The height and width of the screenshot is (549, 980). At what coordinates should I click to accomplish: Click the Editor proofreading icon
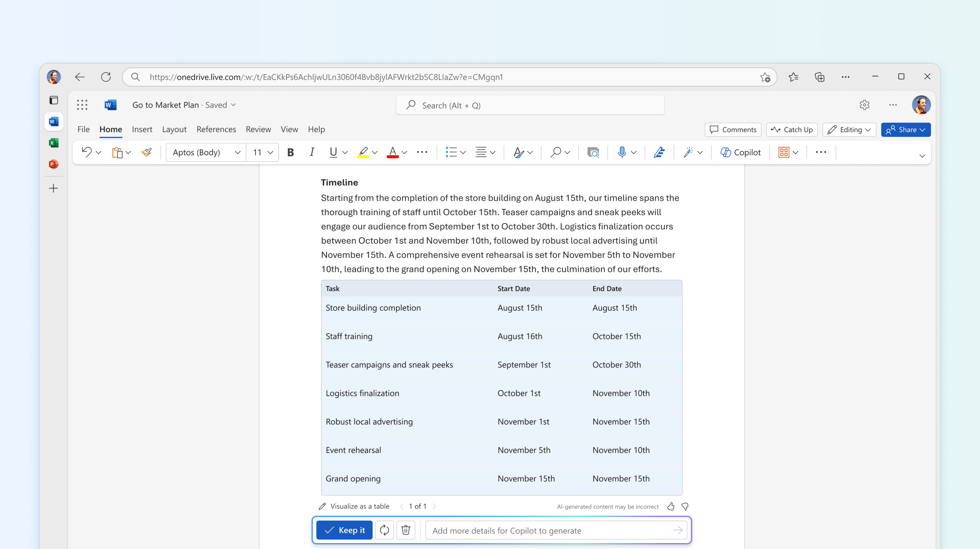point(660,152)
